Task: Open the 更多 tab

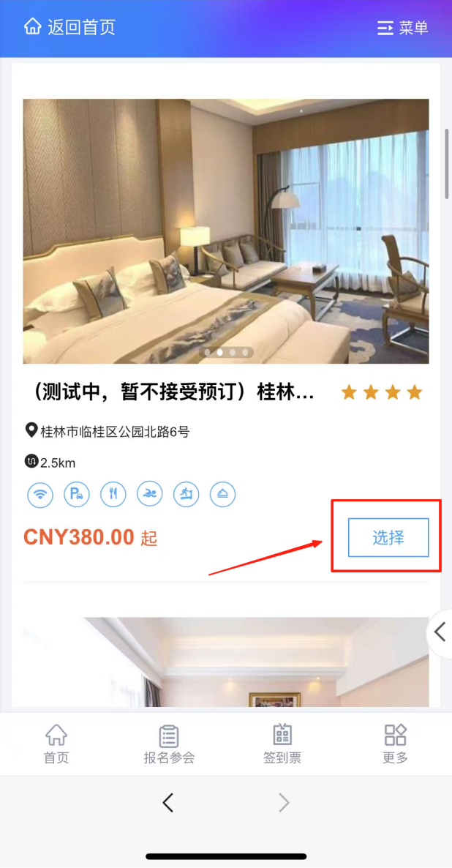Action: (x=395, y=744)
